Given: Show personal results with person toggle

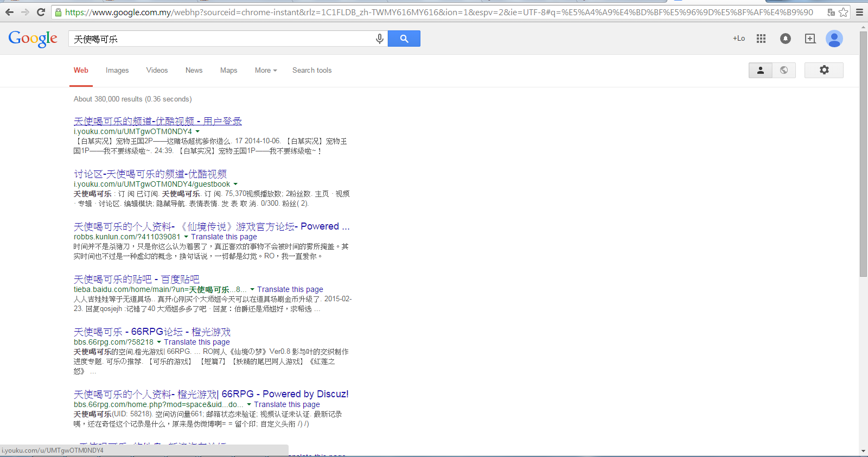Looking at the screenshot, I should tap(761, 70).
